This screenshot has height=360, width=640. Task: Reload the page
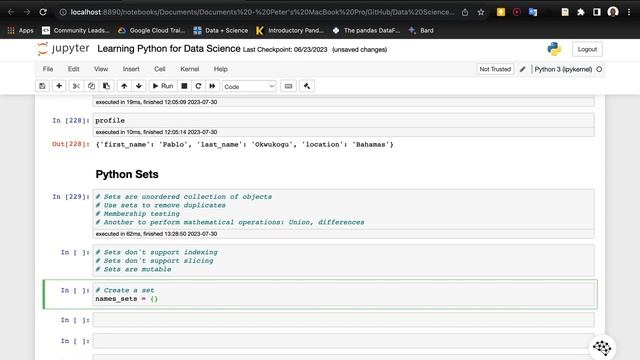point(43,12)
